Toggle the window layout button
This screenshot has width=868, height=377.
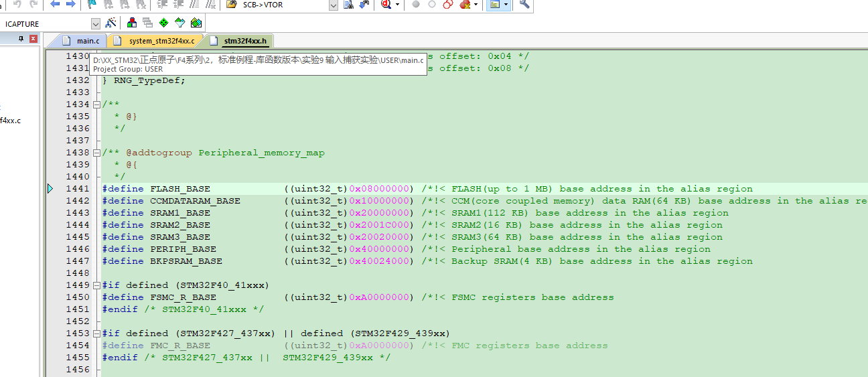(494, 4)
